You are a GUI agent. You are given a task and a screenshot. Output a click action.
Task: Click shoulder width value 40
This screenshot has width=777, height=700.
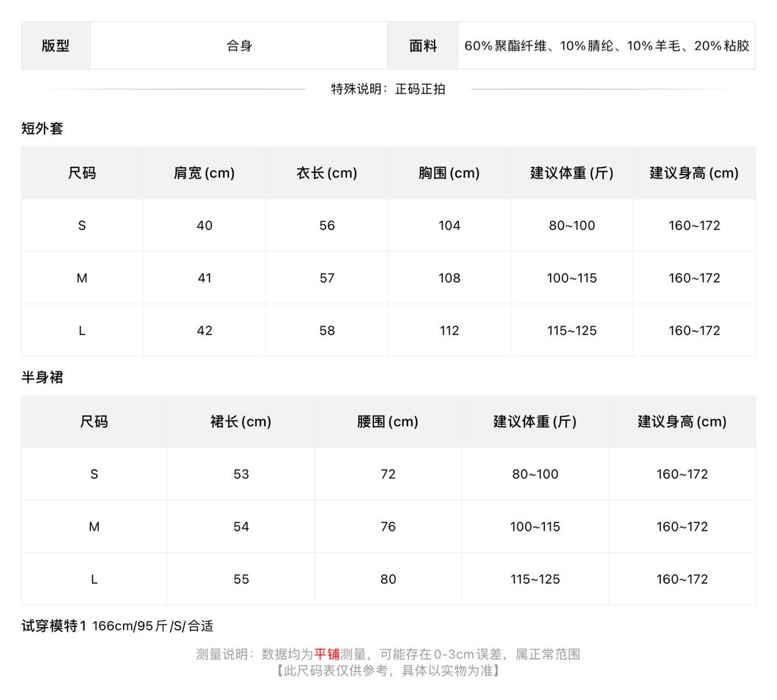pyautogui.click(x=204, y=225)
